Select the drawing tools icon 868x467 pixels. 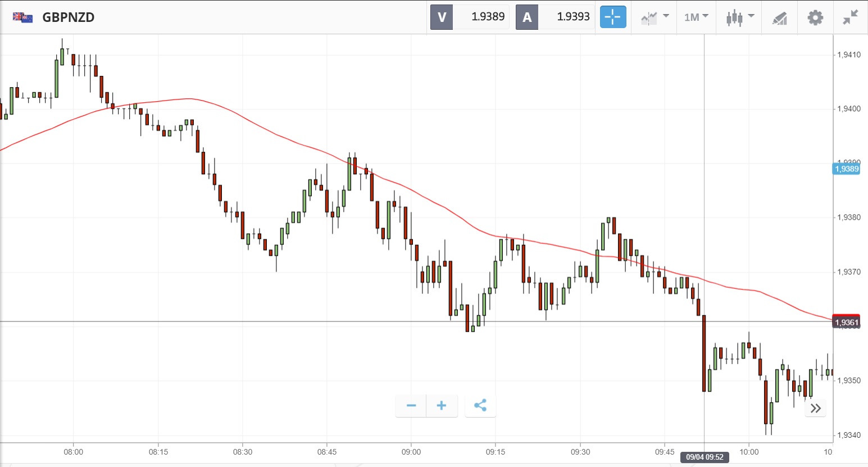point(780,17)
